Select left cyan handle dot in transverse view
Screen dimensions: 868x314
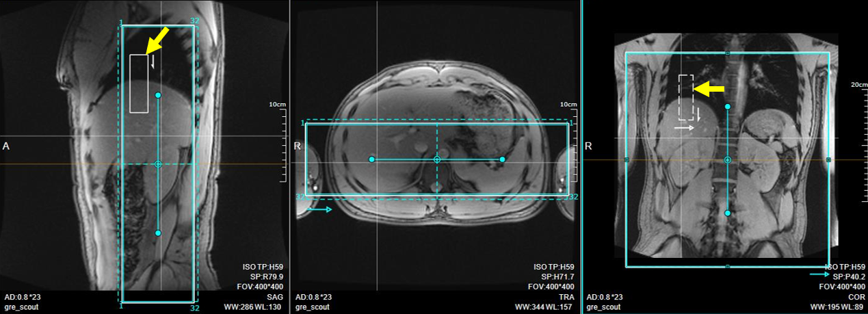coord(371,159)
